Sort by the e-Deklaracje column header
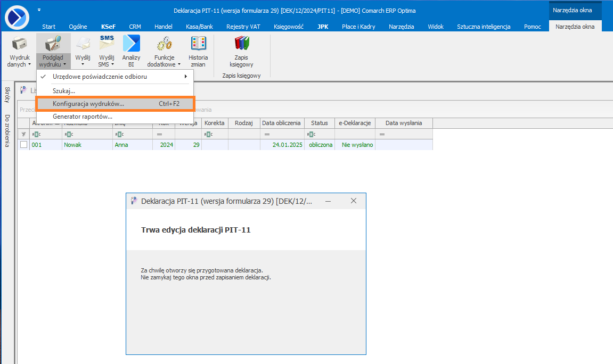 point(355,123)
